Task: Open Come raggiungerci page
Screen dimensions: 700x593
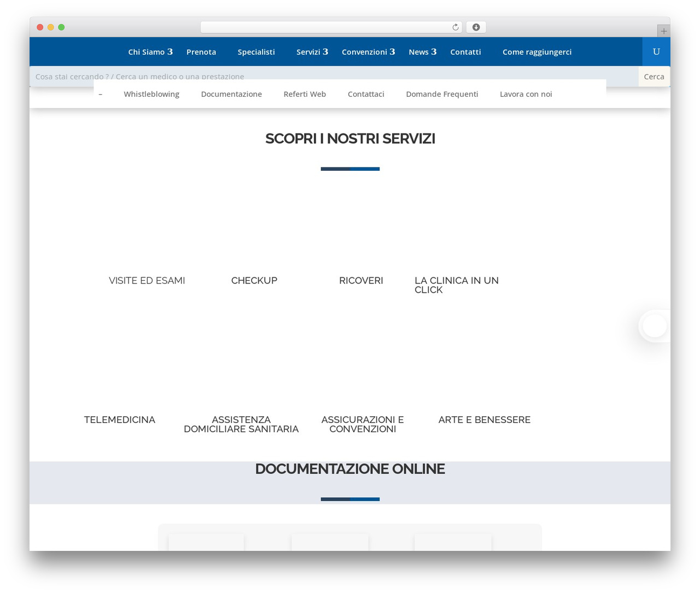Action: point(537,52)
